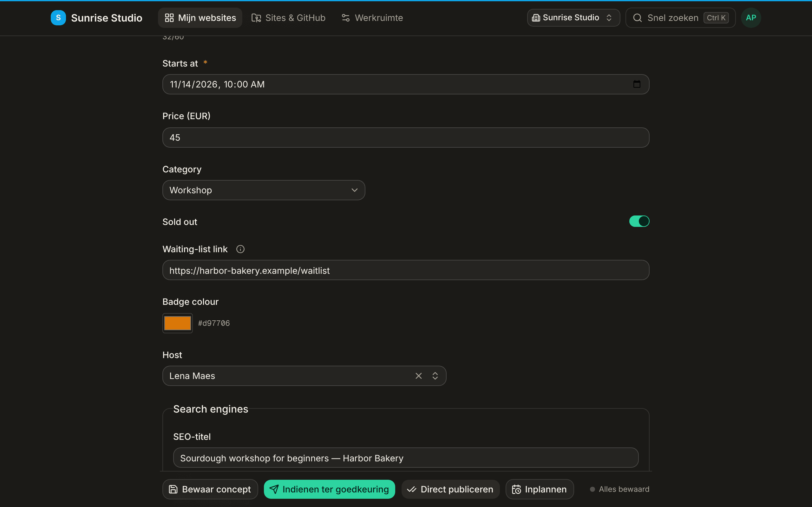
Task: Click Direct publiceren button
Action: coord(450,489)
